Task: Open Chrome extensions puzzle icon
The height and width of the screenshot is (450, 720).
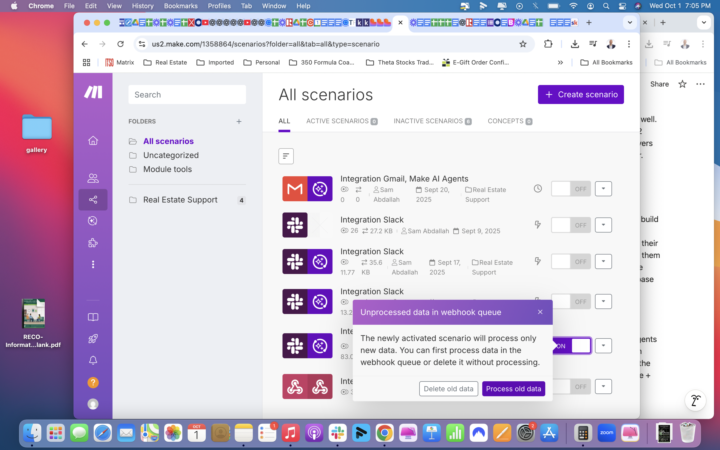Action: [x=548, y=44]
